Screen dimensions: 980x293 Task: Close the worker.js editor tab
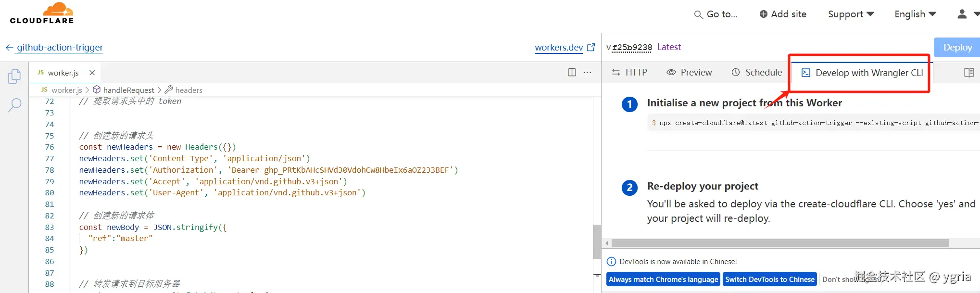(92, 73)
